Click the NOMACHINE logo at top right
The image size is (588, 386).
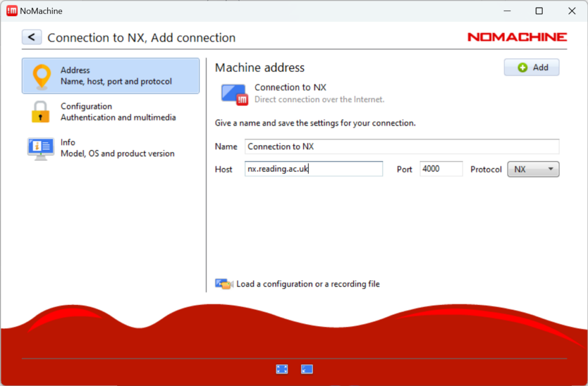click(516, 37)
